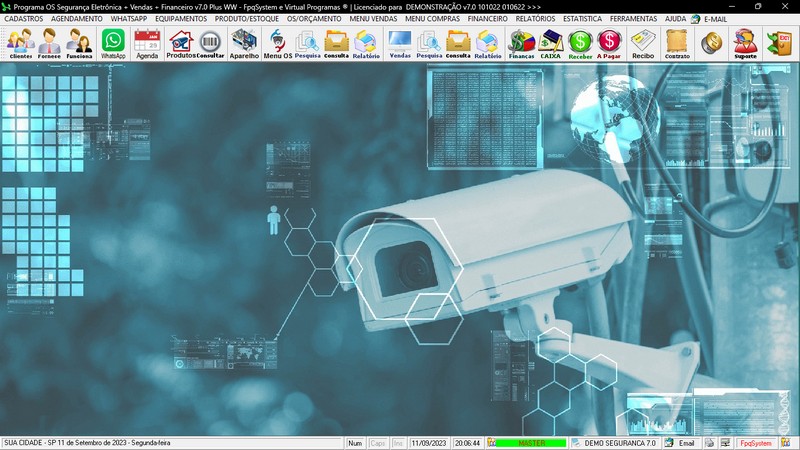Click the SUA CIDADE - SP status text
The image size is (800, 450).
(x=87, y=443)
